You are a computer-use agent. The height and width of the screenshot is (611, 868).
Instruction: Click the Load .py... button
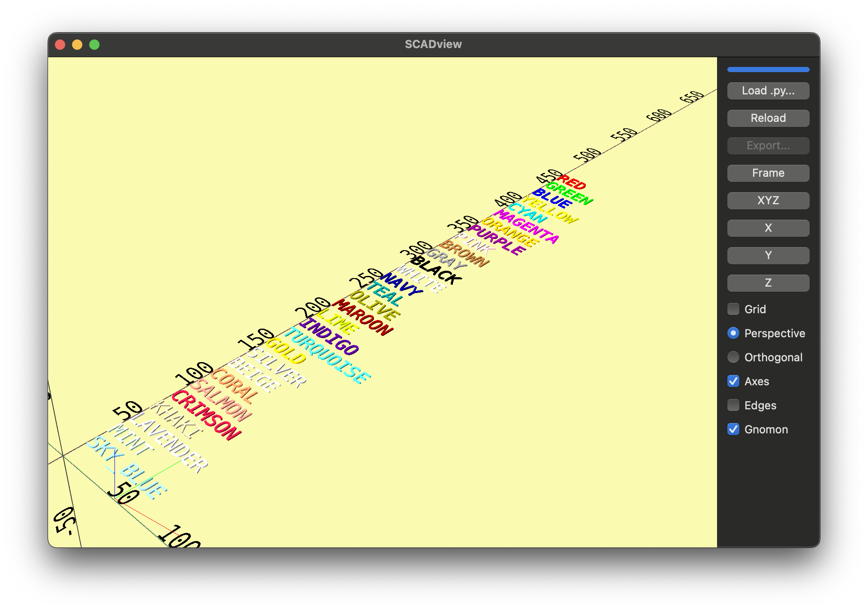(768, 91)
